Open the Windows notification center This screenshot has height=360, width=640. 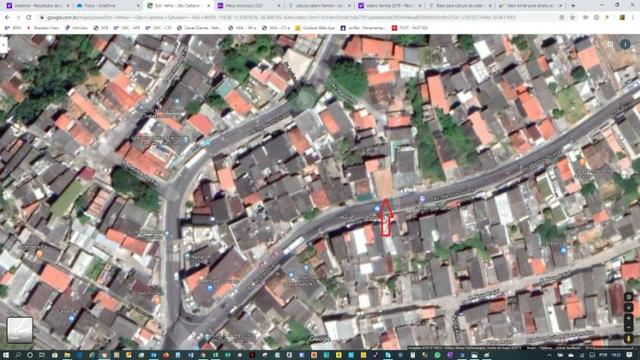coord(629,356)
